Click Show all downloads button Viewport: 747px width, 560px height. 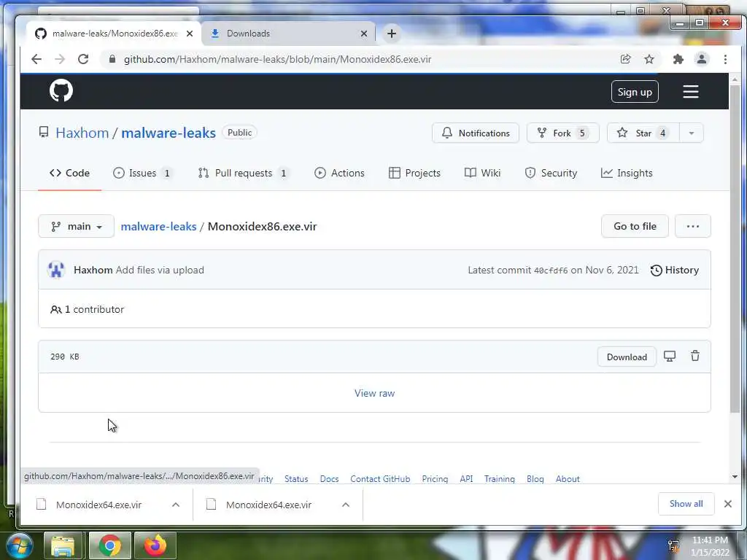(x=686, y=504)
